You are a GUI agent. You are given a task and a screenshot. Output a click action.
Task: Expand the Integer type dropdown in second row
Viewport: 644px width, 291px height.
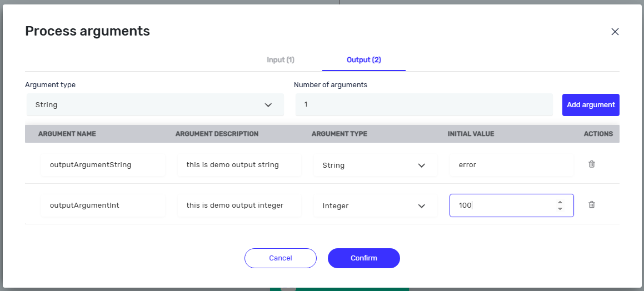pos(376,205)
